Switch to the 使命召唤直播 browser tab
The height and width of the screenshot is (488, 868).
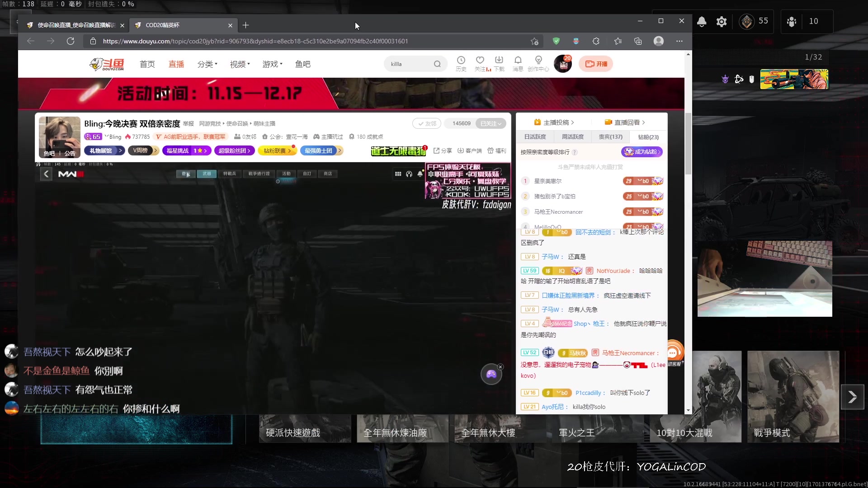tap(75, 25)
